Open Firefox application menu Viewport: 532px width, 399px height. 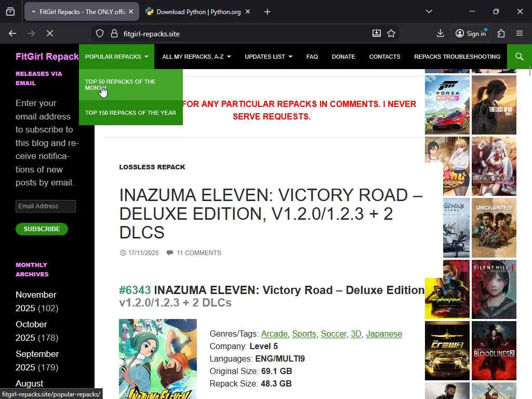520,33
